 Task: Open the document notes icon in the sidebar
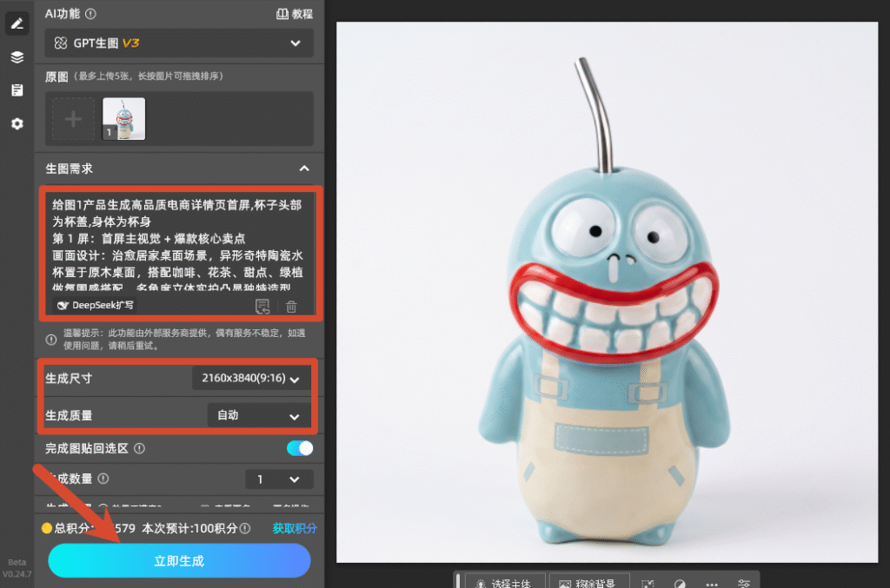point(17,90)
